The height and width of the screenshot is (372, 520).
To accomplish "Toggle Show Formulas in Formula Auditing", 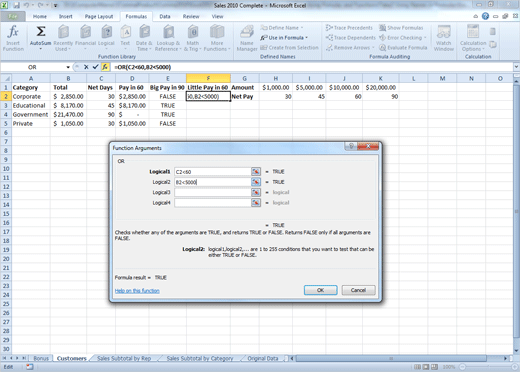I will coord(401,28).
